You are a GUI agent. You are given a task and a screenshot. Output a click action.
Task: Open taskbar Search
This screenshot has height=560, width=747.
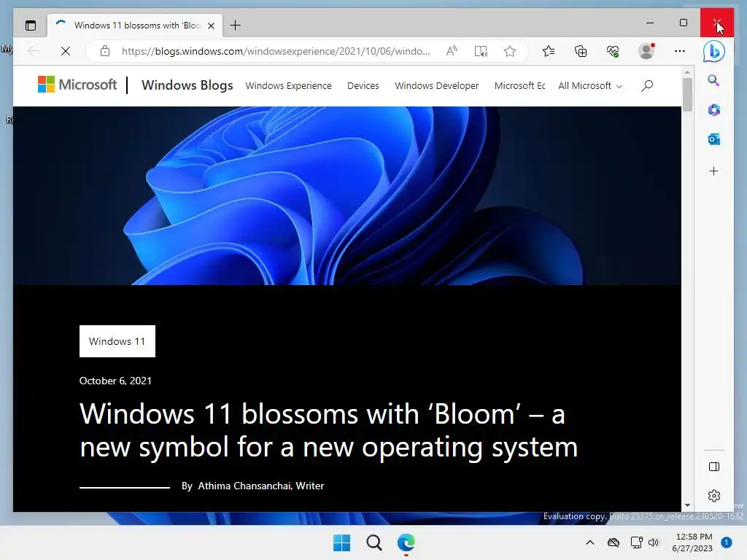pyautogui.click(x=374, y=542)
